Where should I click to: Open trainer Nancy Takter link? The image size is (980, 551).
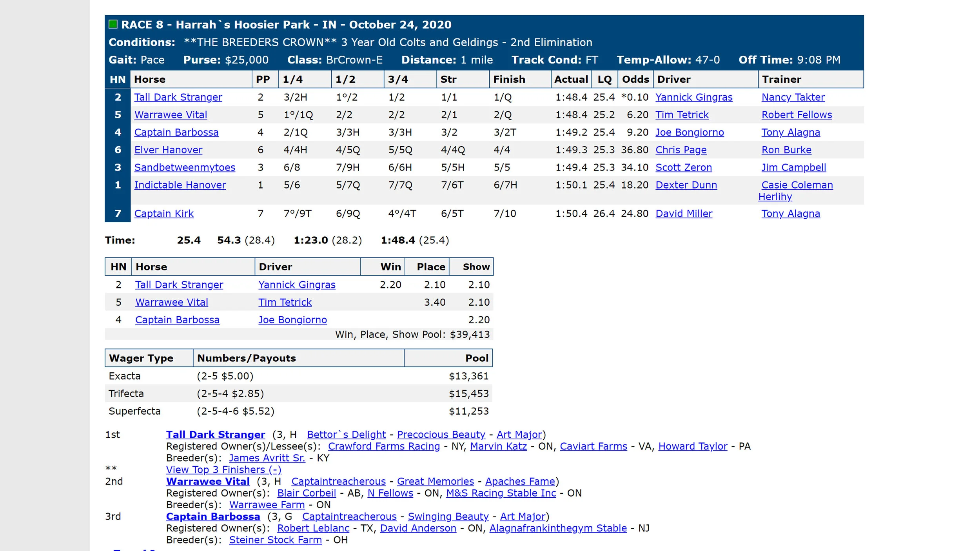pyautogui.click(x=793, y=97)
